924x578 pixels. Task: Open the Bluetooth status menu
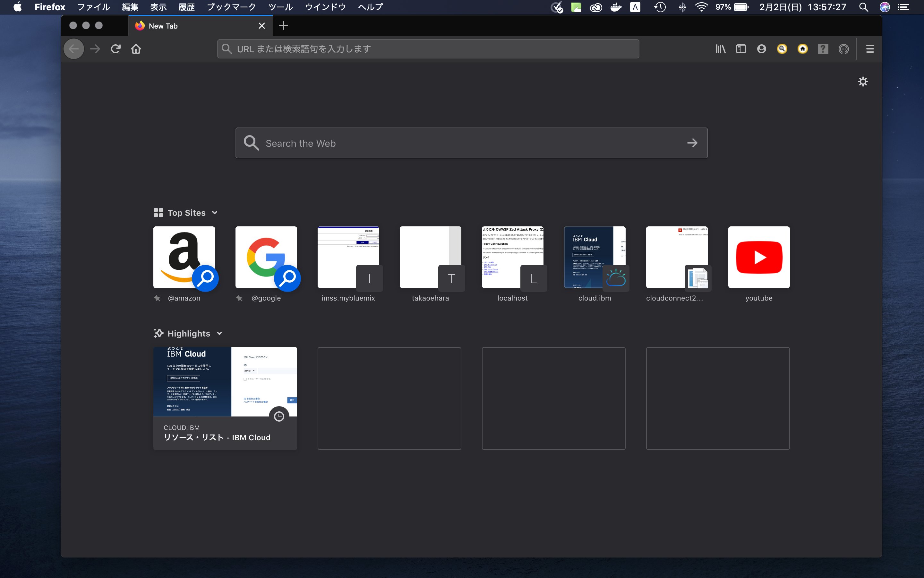tap(682, 7)
